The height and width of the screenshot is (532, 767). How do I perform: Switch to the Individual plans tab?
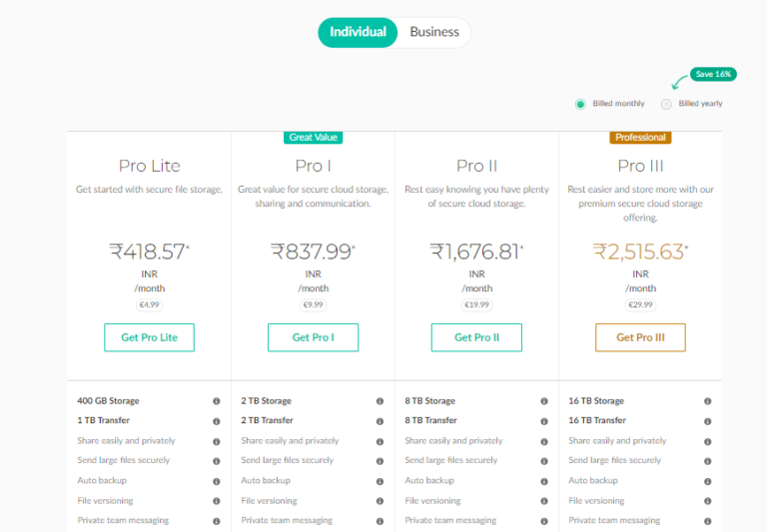coord(358,32)
